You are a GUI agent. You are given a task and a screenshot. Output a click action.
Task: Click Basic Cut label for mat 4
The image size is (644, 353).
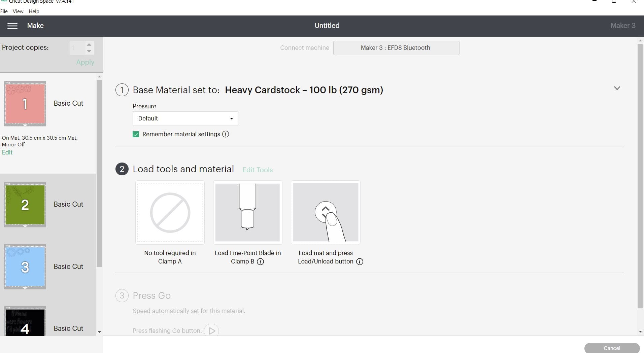point(68,328)
